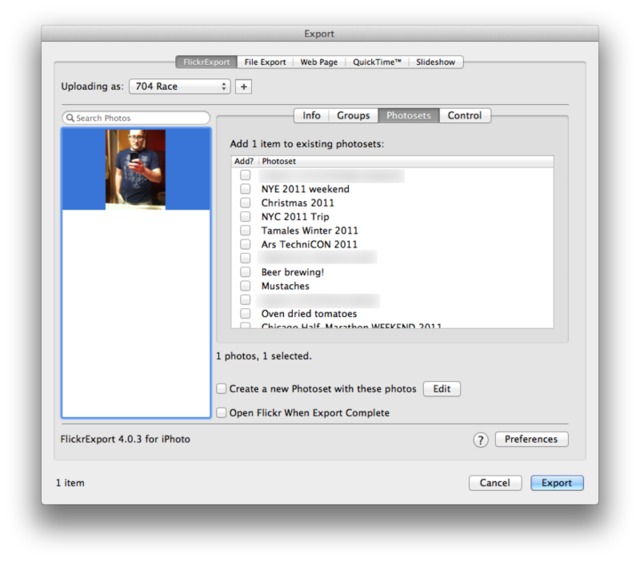Tick checkbox for Tamales Winter 2011 photoset

coord(245,231)
